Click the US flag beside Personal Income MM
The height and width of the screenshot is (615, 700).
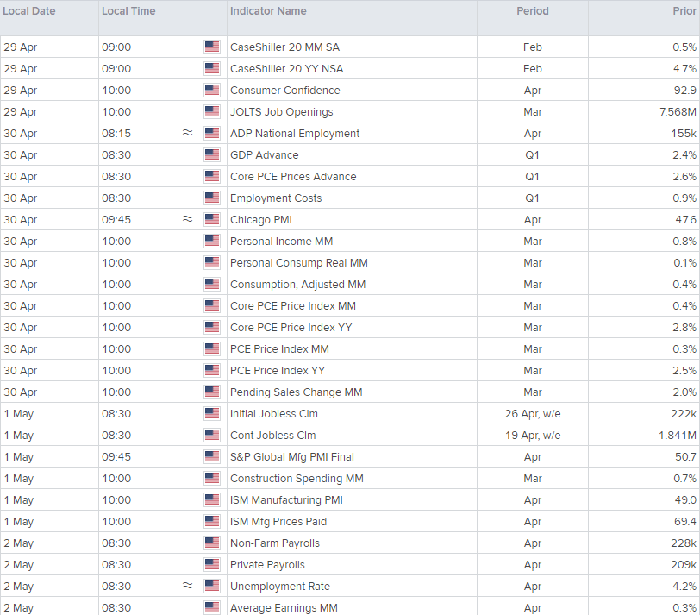(212, 242)
